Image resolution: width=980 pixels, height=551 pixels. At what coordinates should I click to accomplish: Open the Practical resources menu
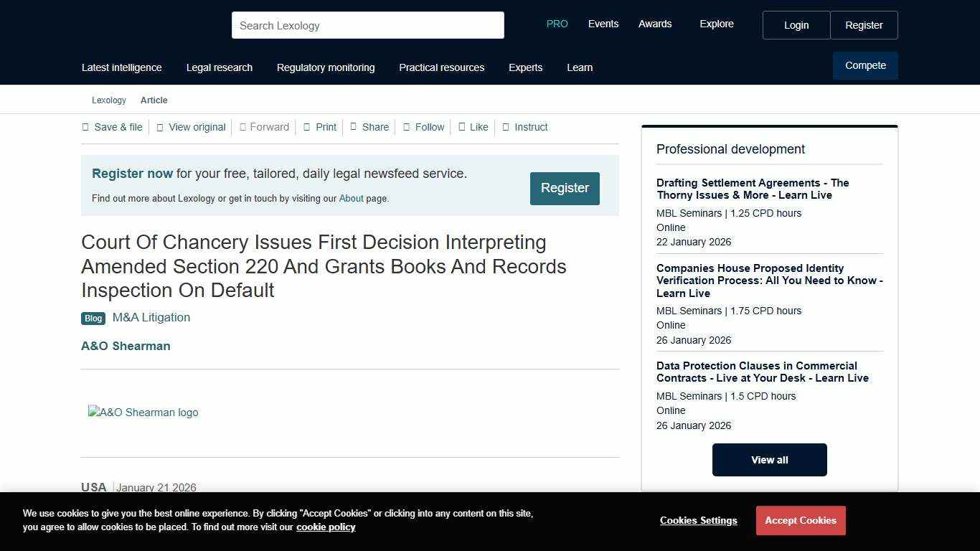[441, 67]
